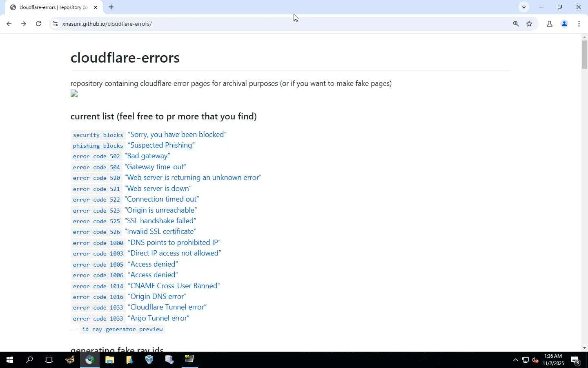This screenshot has height=368, width=588.
Task: Click the "error code 1014" label
Action: 98,286
